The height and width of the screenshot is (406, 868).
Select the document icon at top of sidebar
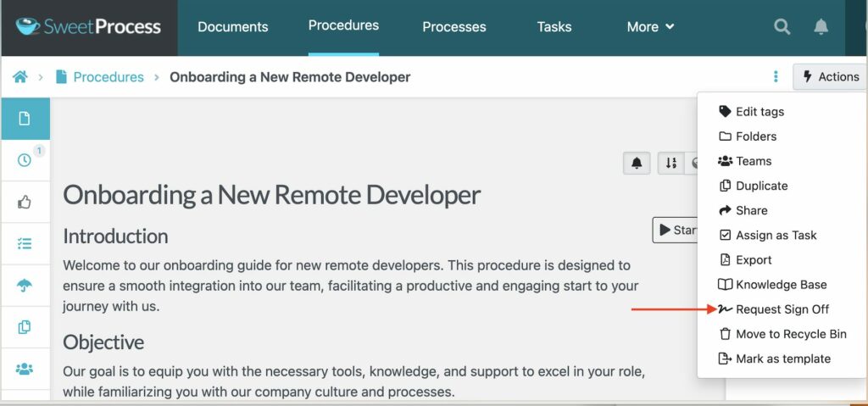(x=25, y=119)
